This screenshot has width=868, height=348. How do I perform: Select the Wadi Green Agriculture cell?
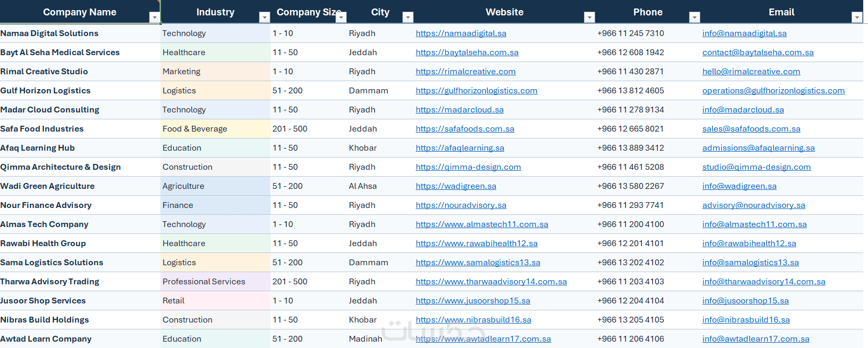[x=80, y=186]
